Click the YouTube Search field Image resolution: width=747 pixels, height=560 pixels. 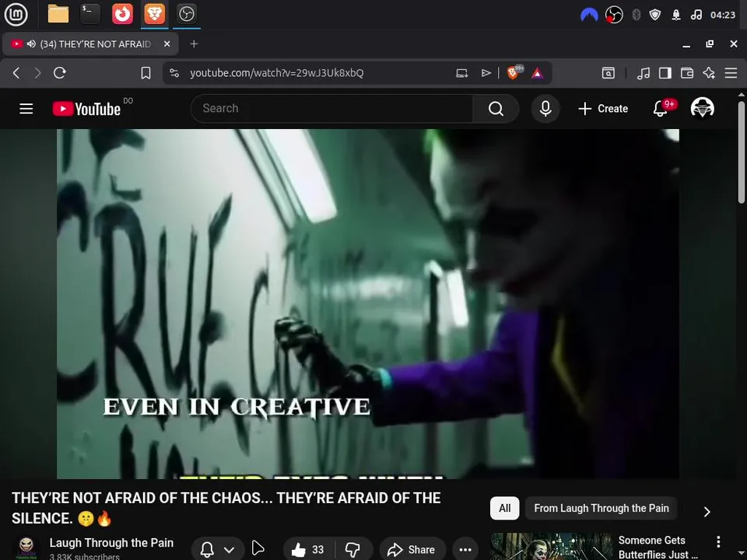pos(332,109)
